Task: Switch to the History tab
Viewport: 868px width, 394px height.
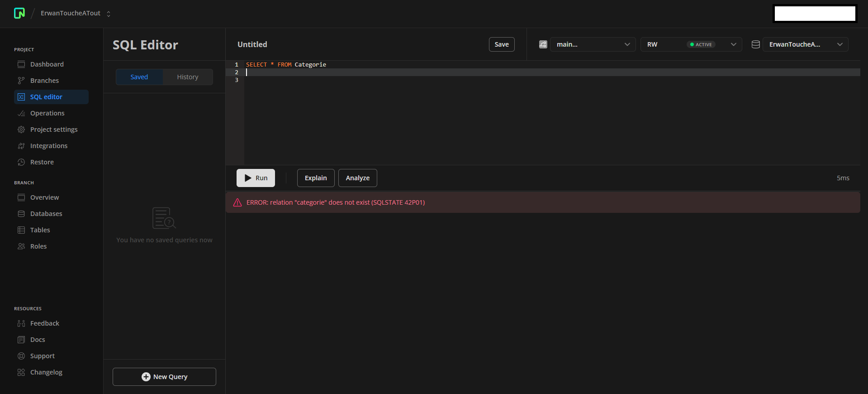Action: (188, 77)
